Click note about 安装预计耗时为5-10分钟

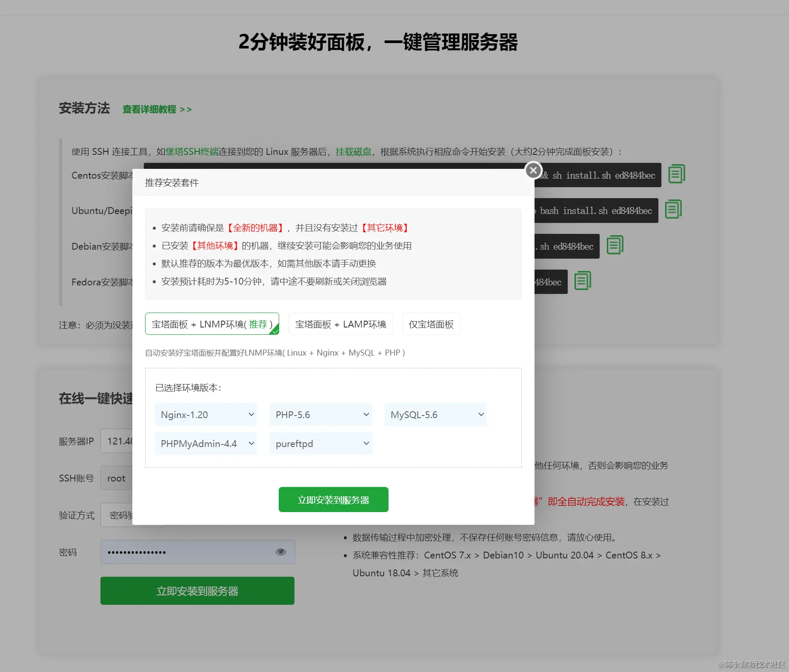[274, 282]
